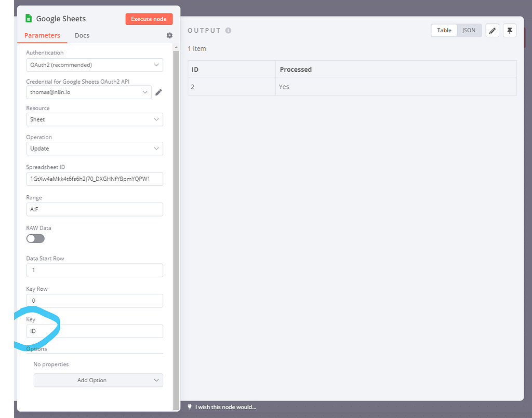532x418 pixels.
Task: Switch output view to JSON
Action: tap(469, 30)
